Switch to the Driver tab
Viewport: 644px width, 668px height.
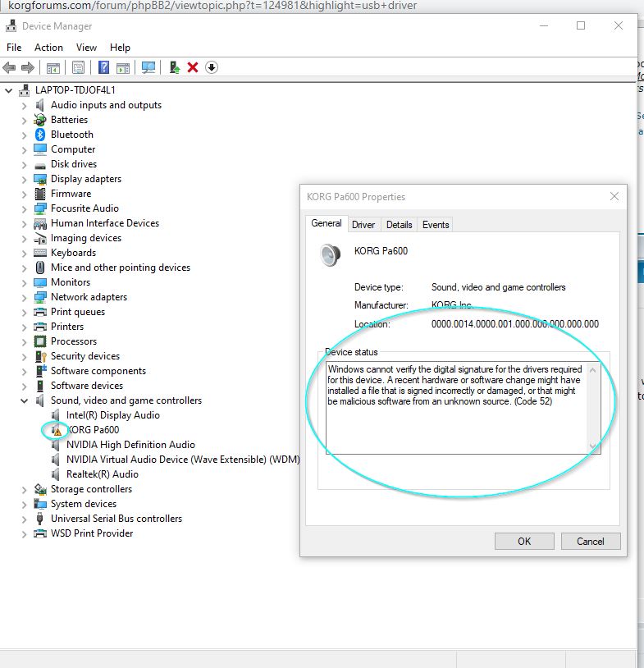[x=363, y=225]
